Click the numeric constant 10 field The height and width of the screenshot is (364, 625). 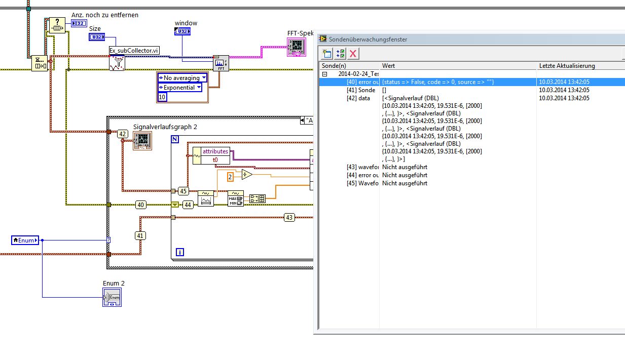(x=163, y=97)
